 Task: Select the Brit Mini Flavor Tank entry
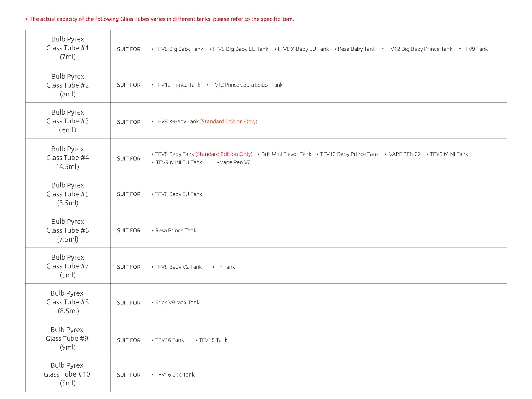pyautogui.click(x=286, y=154)
